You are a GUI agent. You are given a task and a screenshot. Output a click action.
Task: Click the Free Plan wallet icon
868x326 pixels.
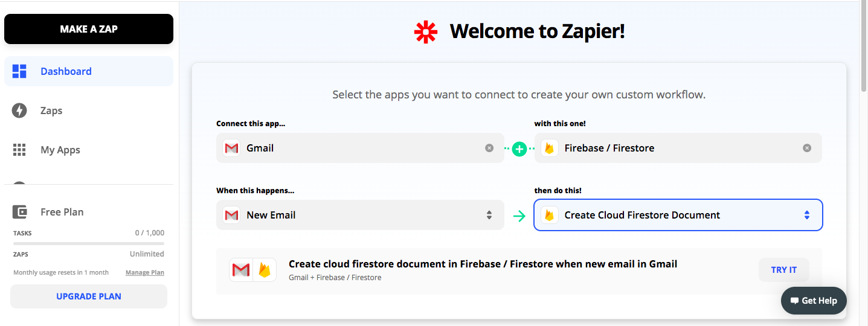[x=19, y=212]
